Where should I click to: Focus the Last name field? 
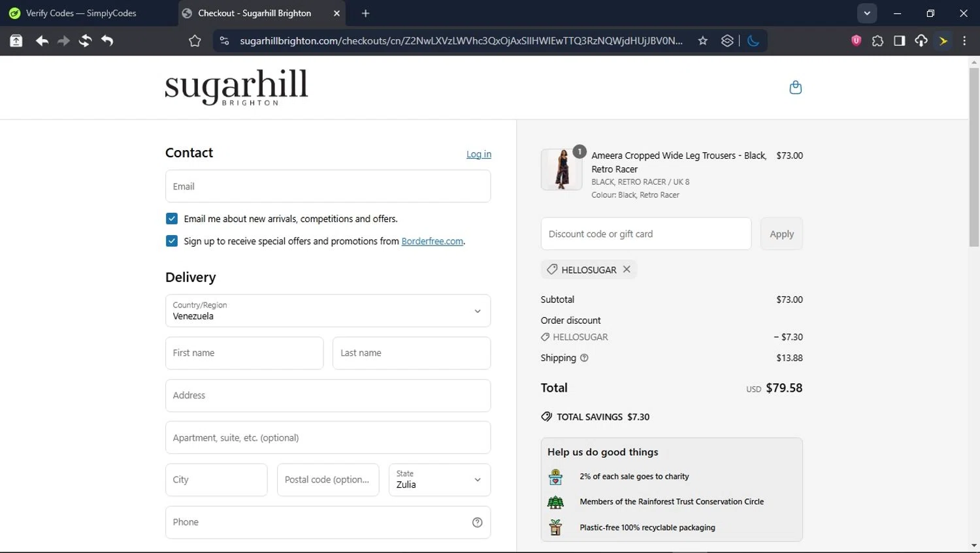[x=412, y=353]
